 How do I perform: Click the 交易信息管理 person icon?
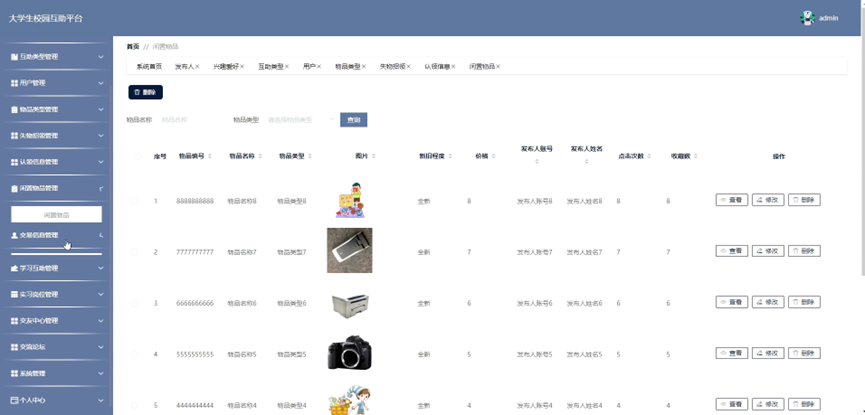click(x=14, y=235)
